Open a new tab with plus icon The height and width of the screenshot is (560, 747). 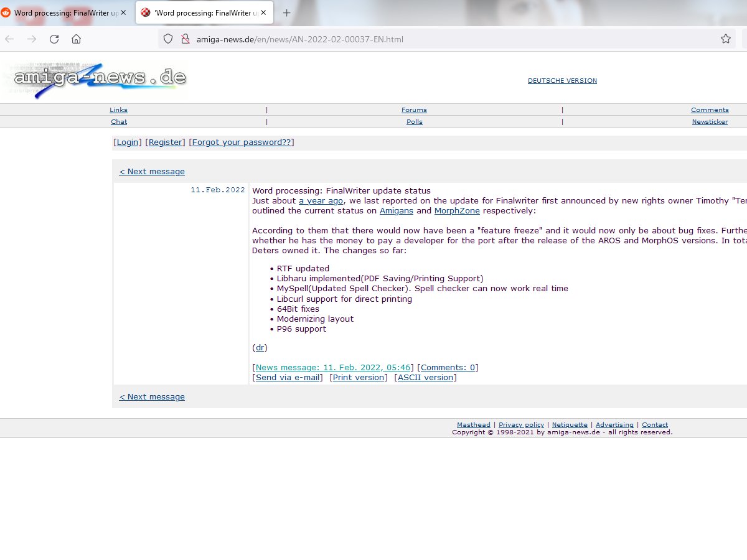coord(286,13)
